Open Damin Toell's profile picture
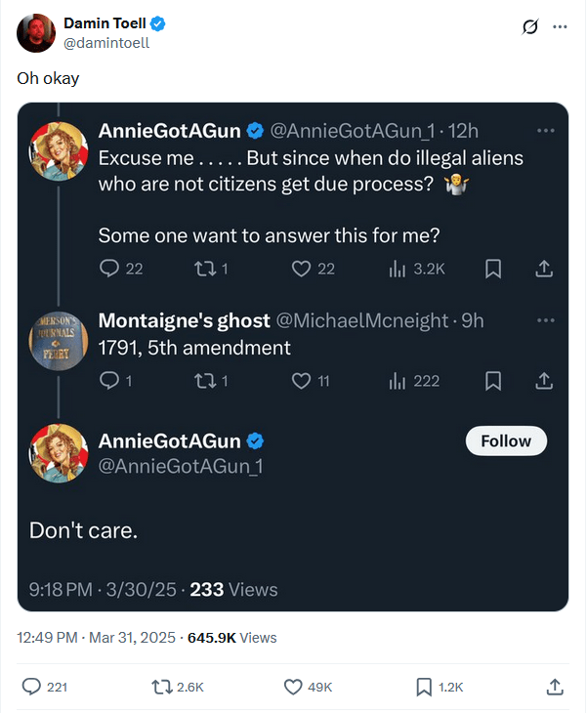 35,33
